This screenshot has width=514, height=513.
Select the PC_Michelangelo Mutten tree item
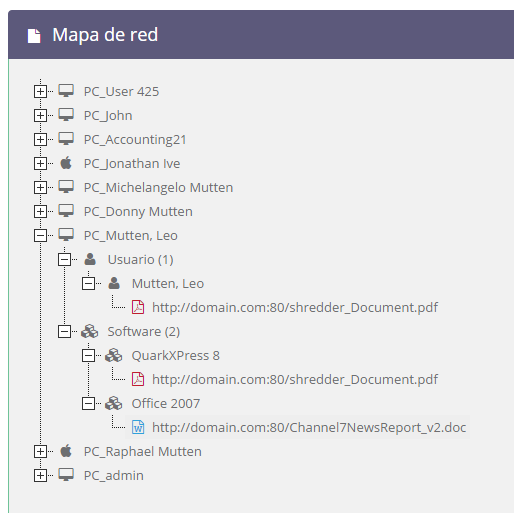[158, 187]
